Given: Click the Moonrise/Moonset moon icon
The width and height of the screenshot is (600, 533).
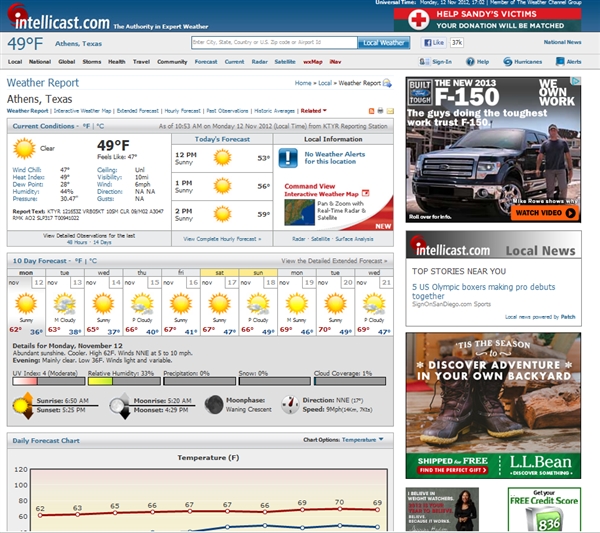Looking at the screenshot, I should pyautogui.click(x=120, y=406).
